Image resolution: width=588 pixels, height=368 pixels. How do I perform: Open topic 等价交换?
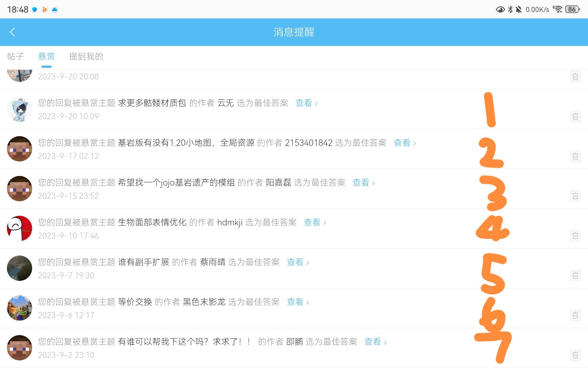[135, 302]
